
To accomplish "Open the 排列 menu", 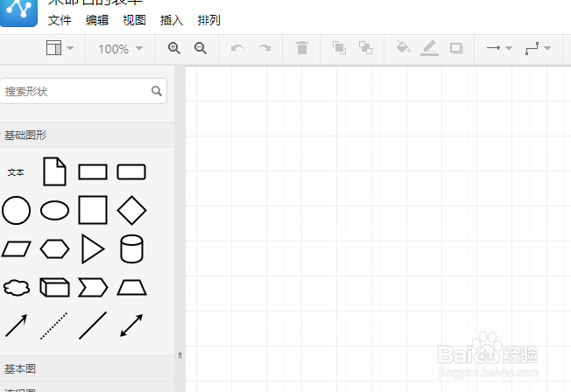I will click(x=209, y=20).
